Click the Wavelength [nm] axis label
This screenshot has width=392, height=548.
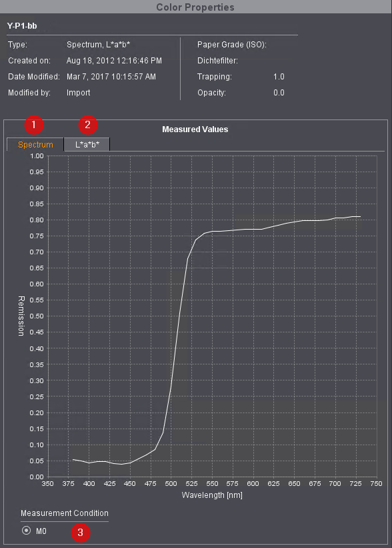212,495
